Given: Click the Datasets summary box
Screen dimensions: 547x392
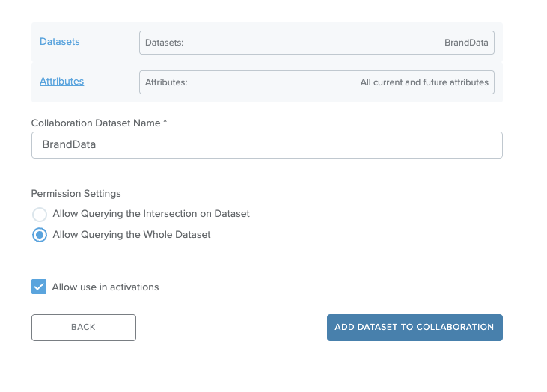Looking at the screenshot, I should pyautogui.click(x=317, y=43).
